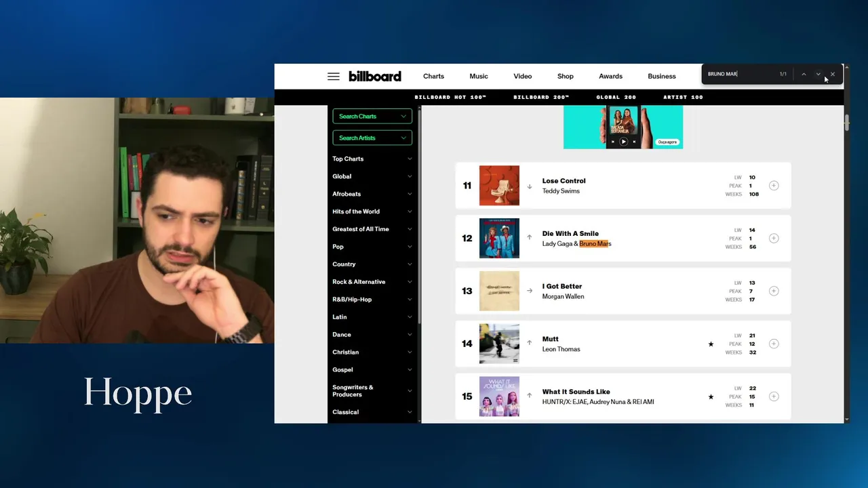
Task: Open the Music menu
Action: (479, 77)
